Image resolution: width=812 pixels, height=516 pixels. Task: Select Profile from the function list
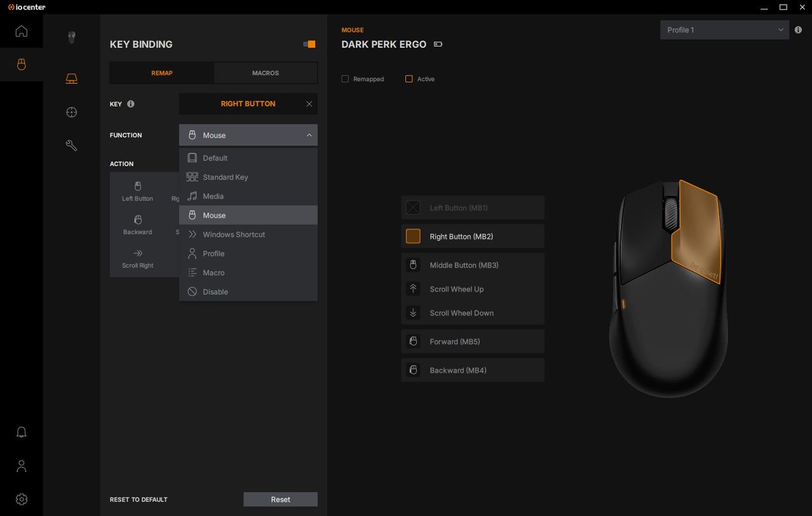pyautogui.click(x=248, y=253)
